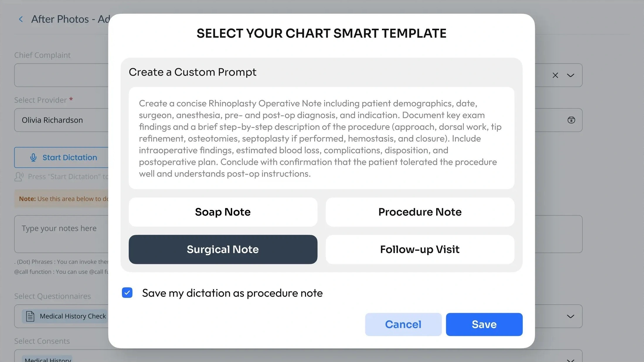Uncheck Save my dictation as procedure note

(127, 293)
